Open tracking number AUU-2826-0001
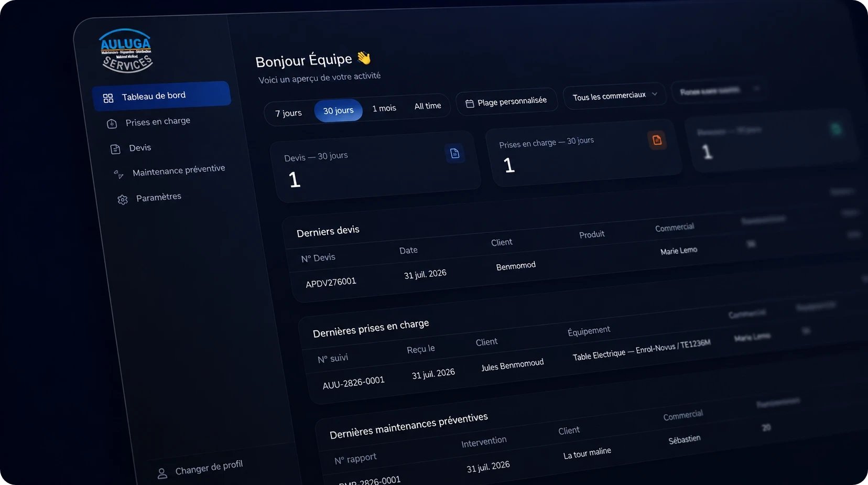 coord(353,383)
